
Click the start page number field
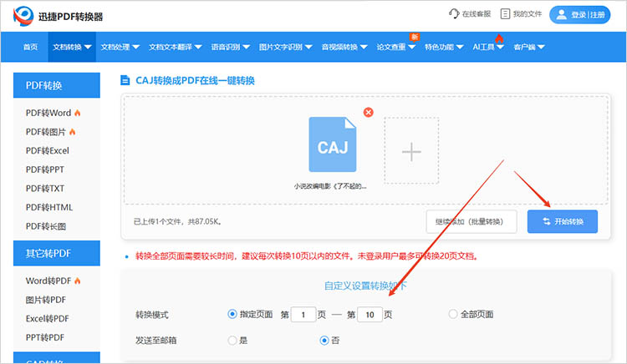tap(303, 315)
